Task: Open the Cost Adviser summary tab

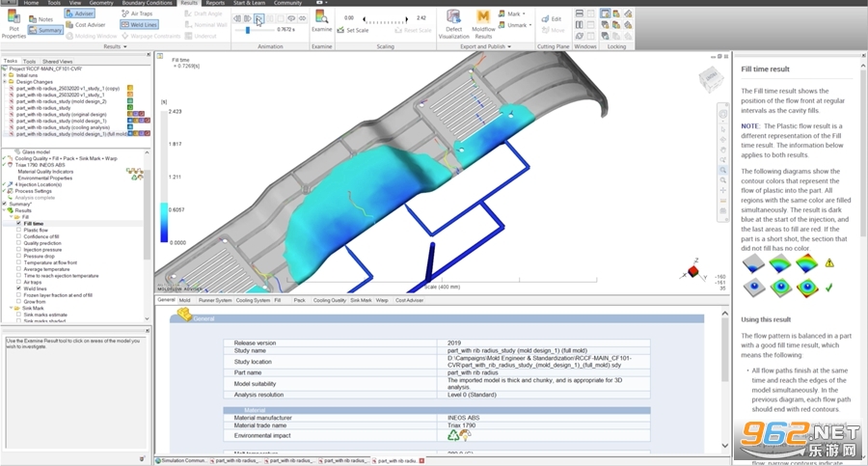Action: 409,300
